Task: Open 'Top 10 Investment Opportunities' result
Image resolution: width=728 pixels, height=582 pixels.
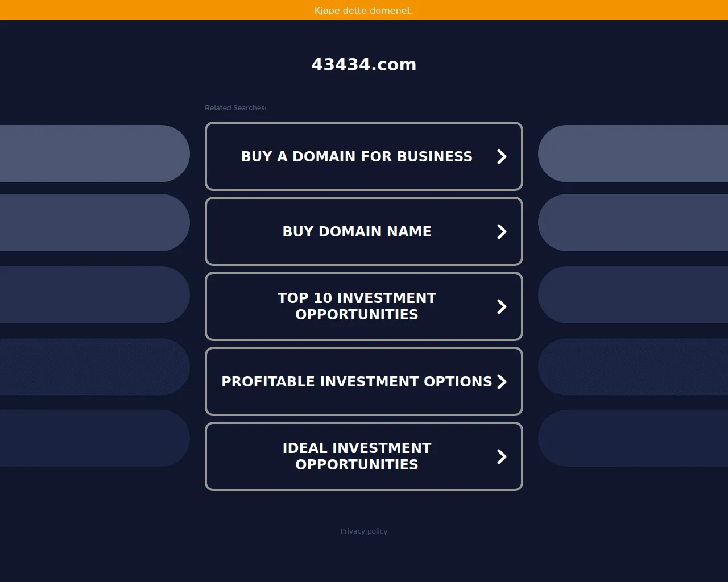Action: [x=357, y=306]
